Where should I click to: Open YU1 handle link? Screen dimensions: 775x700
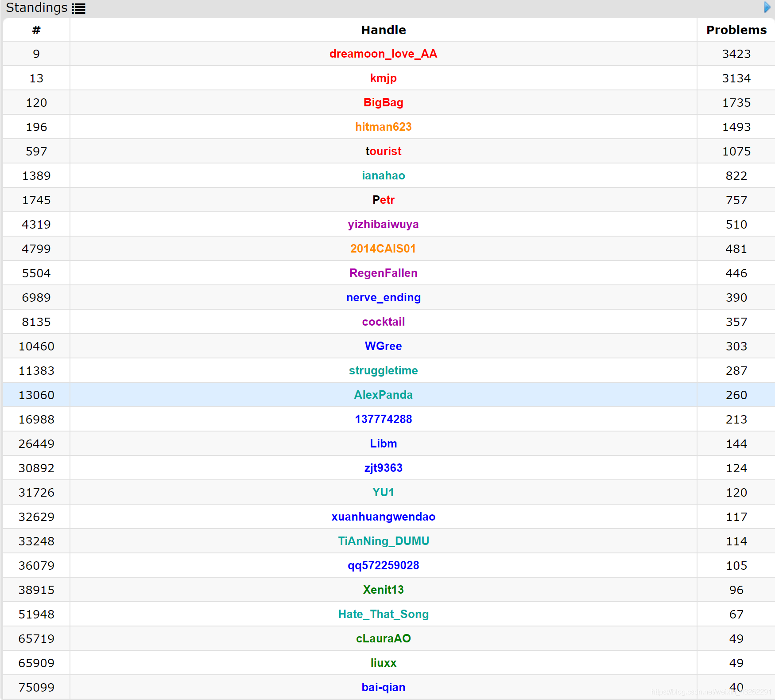click(x=383, y=492)
